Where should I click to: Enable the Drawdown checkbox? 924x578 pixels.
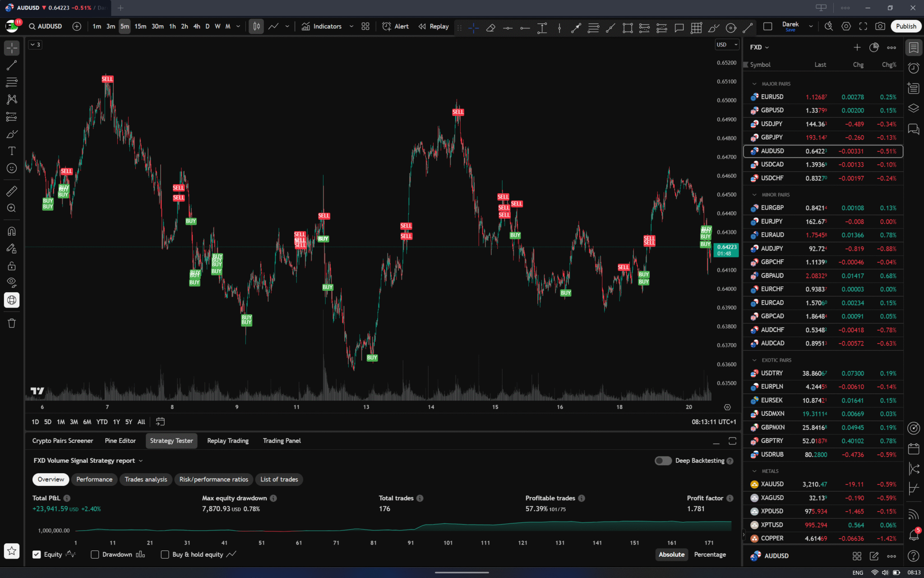[x=95, y=554]
